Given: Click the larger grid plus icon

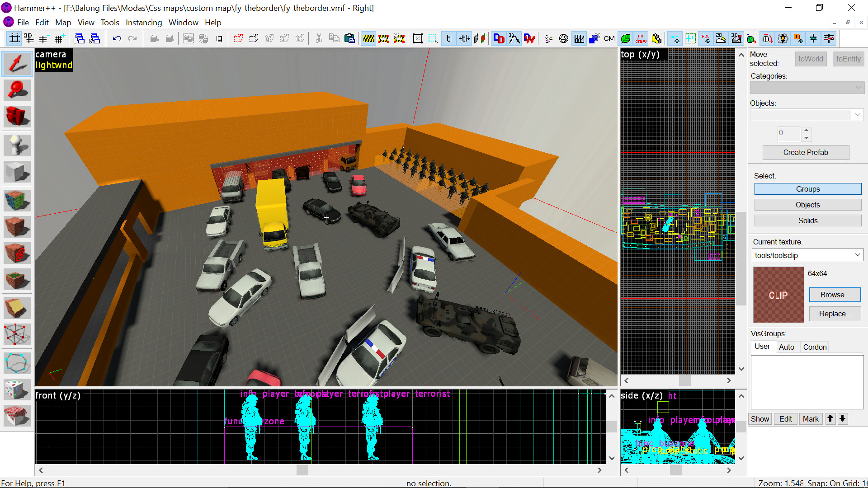Looking at the screenshot, I should [x=60, y=39].
